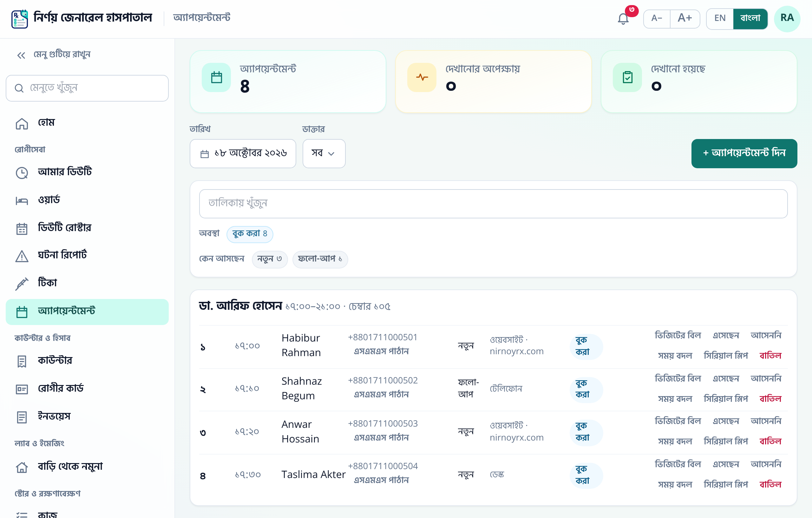The width and height of the screenshot is (812, 518).
Task: Click + অ্যাপয়েন্টমেন্ট দিন button
Action: [744, 154]
